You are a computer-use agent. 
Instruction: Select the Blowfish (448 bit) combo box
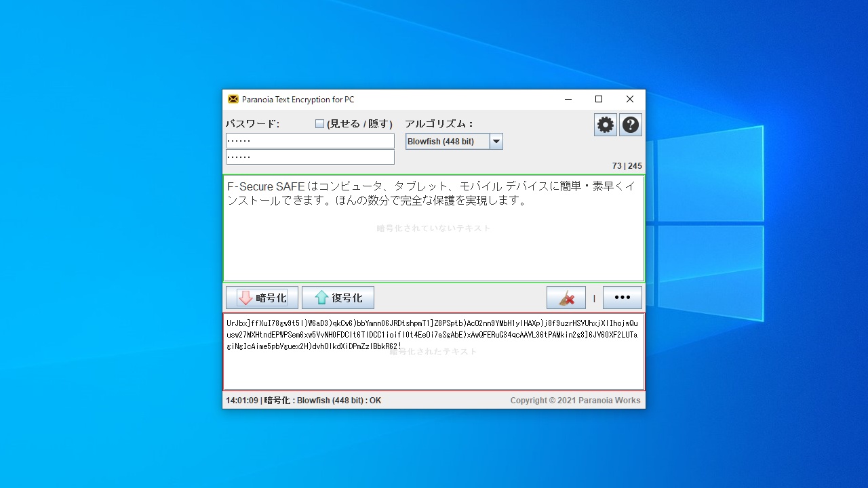point(454,142)
